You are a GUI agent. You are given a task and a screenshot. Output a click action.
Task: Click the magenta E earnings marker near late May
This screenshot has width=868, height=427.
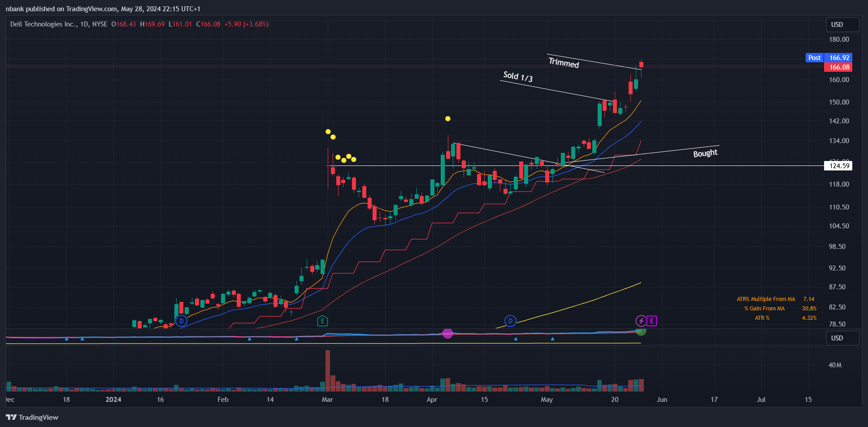tap(652, 321)
